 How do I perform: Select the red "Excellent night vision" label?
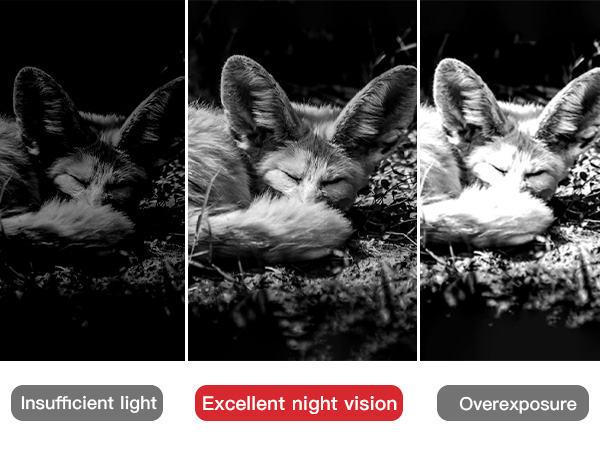(299, 403)
